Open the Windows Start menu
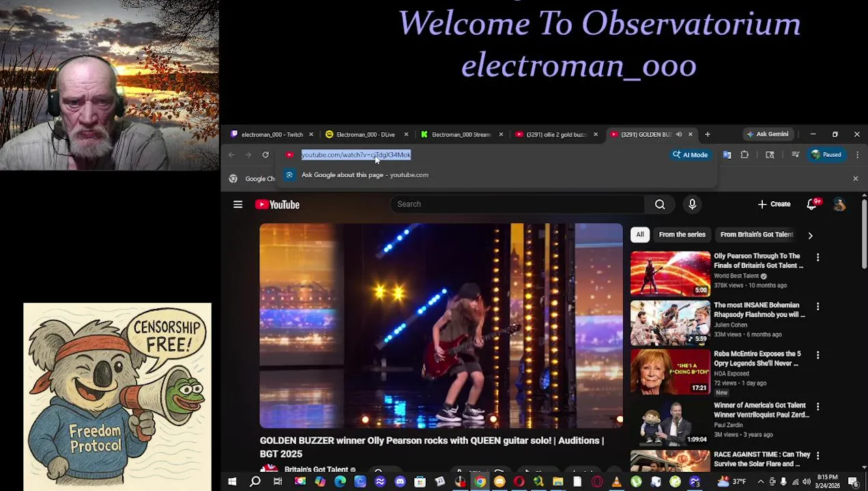Image resolution: width=868 pixels, height=491 pixels. click(232, 481)
